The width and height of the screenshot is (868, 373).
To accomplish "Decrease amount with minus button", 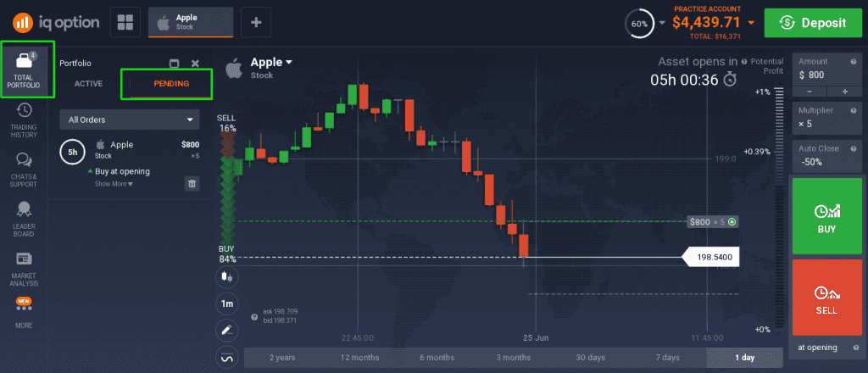I will pyautogui.click(x=810, y=92).
